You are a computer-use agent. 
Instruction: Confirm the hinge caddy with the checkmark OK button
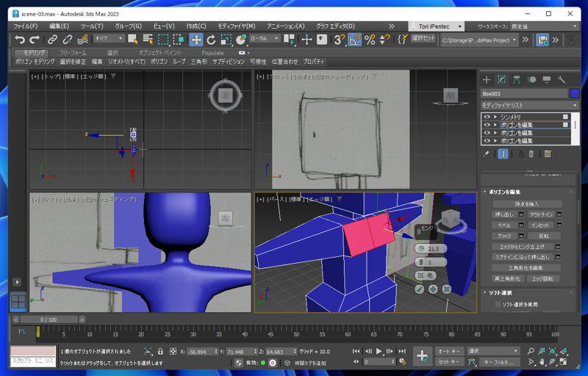tap(419, 289)
